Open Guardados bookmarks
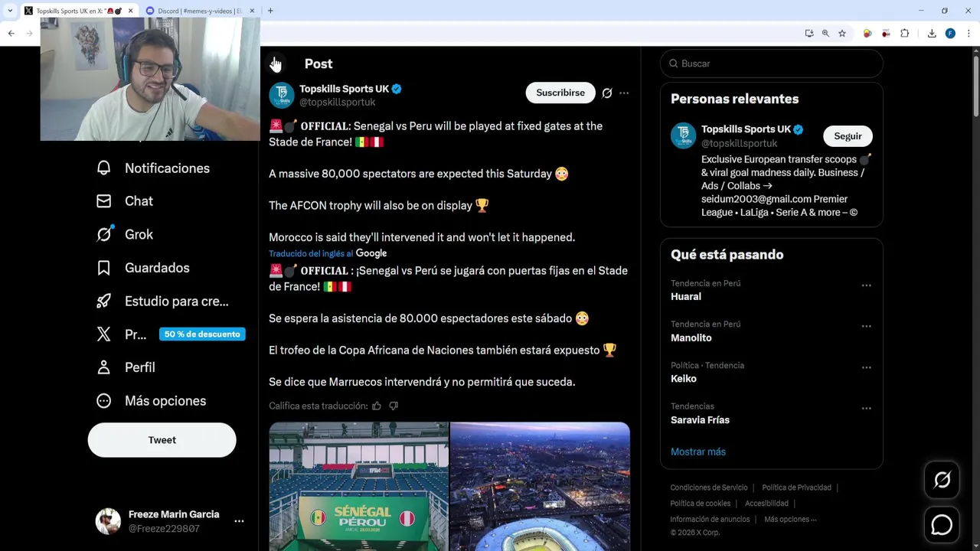980x551 pixels. point(143,268)
